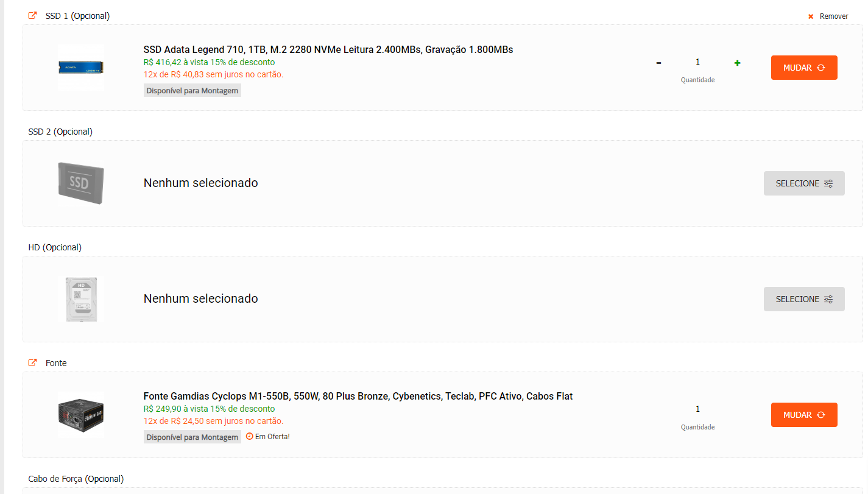Screen dimensions: 868x494
Task: Click filter sliders icon on SSD 2 SELECIONE
Action: [x=828, y=183]
